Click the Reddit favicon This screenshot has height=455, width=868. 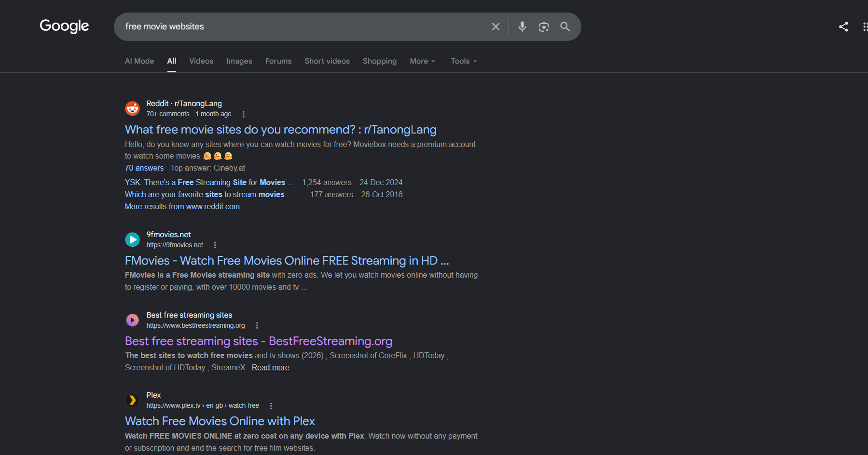pyautogui.click(x=132, y=108)
